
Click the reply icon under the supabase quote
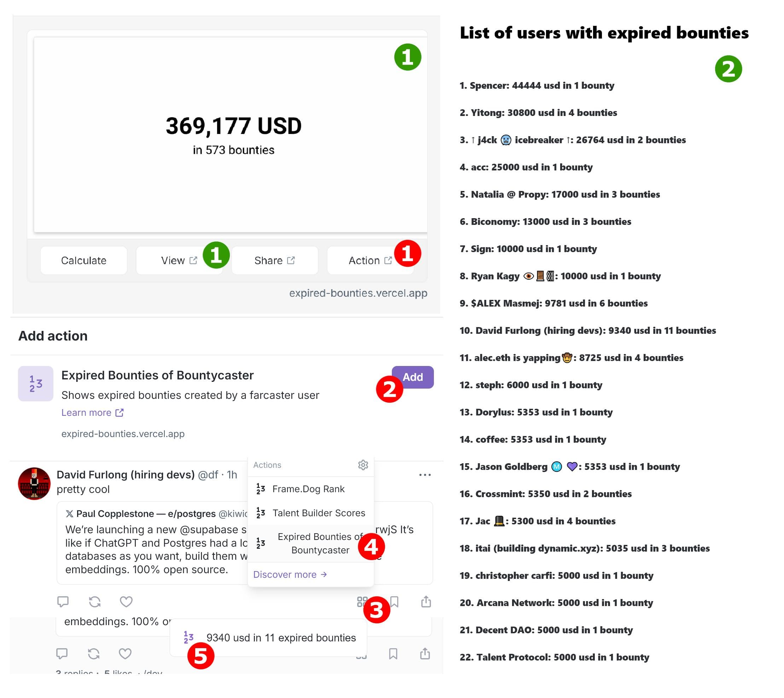(63, 601)
